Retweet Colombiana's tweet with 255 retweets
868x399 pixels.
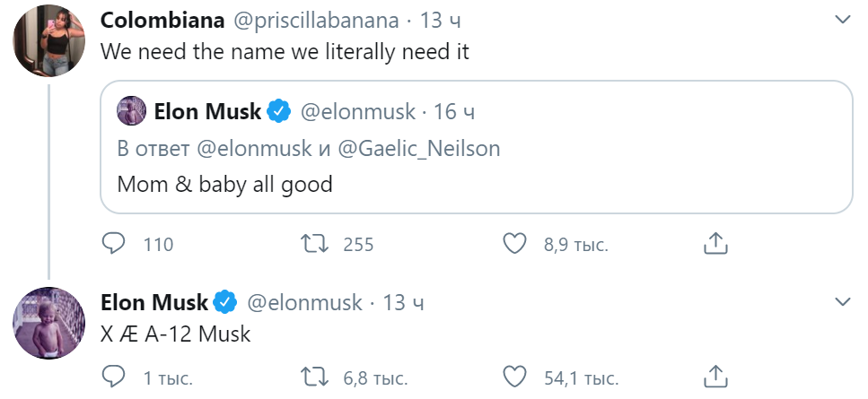313,243
